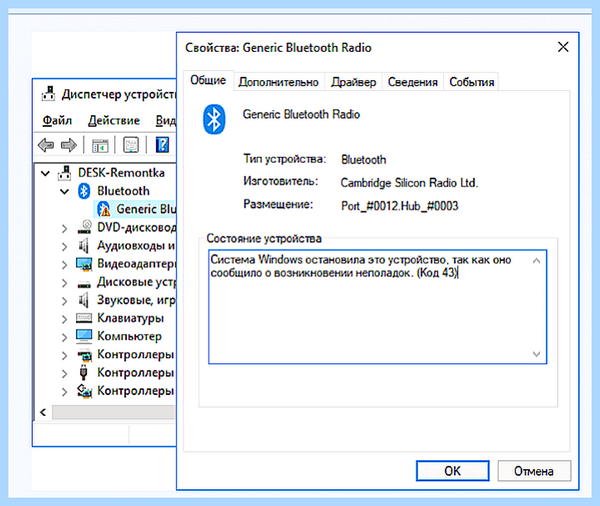
Task: Click the Bluetooth category icon in tree
Action: [x=84, y=191]
